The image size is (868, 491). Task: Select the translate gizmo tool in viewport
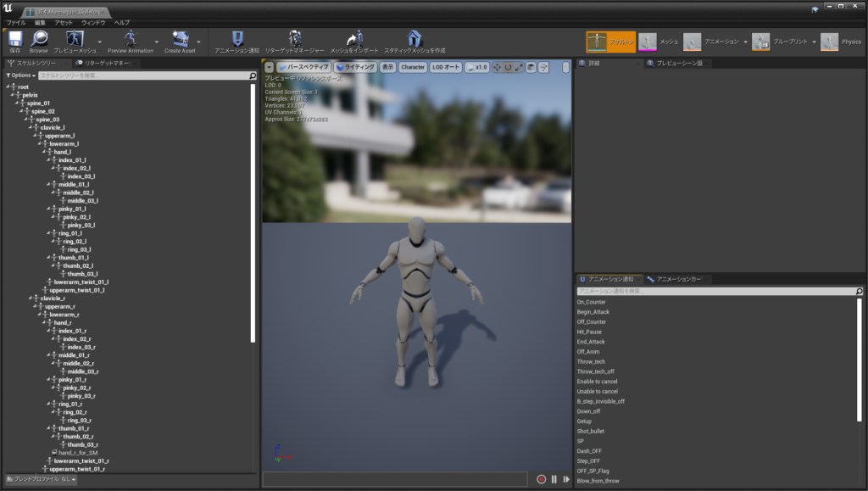[497, 67]
